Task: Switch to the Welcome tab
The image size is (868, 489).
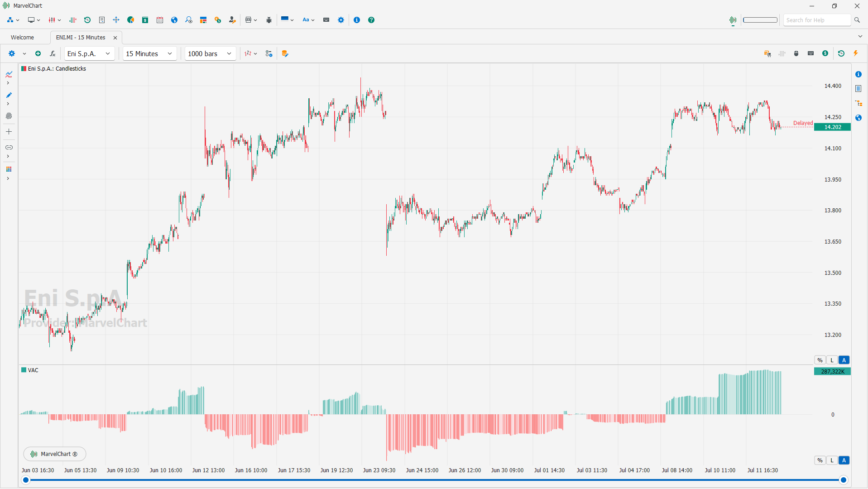Action: tap(22, 38)
